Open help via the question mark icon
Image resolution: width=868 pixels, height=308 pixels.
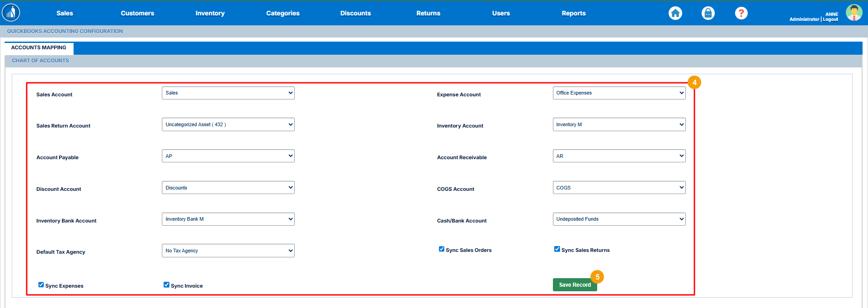coord(741,13)
